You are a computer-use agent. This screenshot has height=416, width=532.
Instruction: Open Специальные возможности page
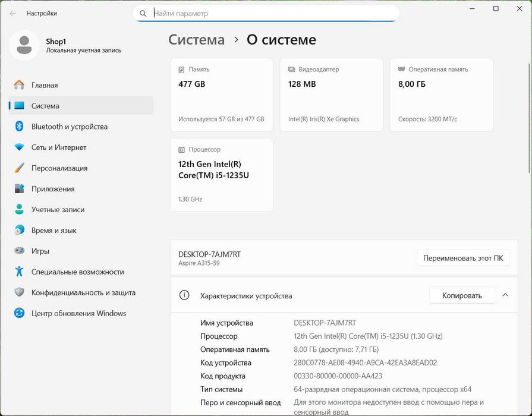(81, 272)
